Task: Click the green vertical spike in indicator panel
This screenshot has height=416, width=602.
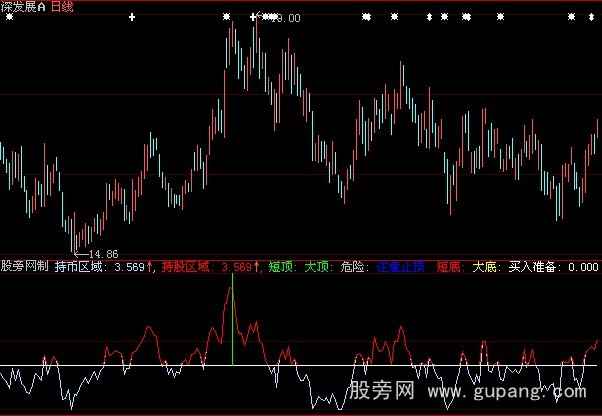Action: coord(232,320)
